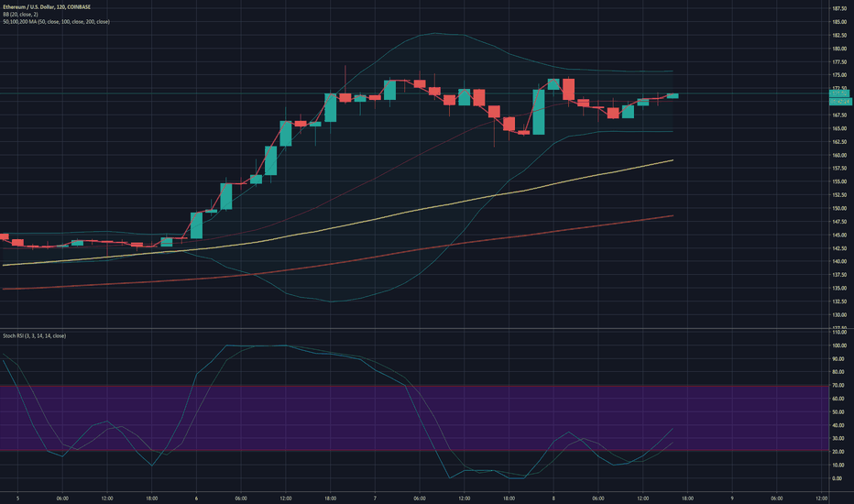Click the green countdown tag below current price
854x504 pixels.
(839, 102)
